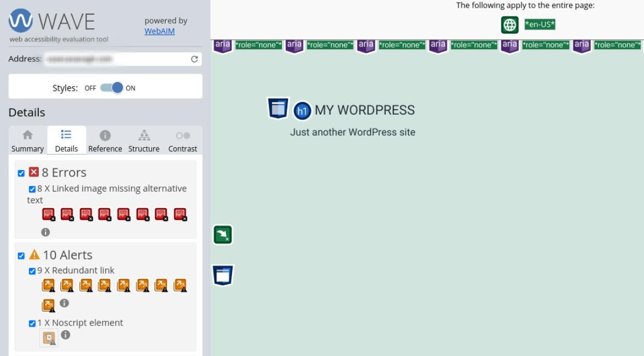Uncheck the 10 Alerts checkbox

pyautogui.click(x=21, y=256)
